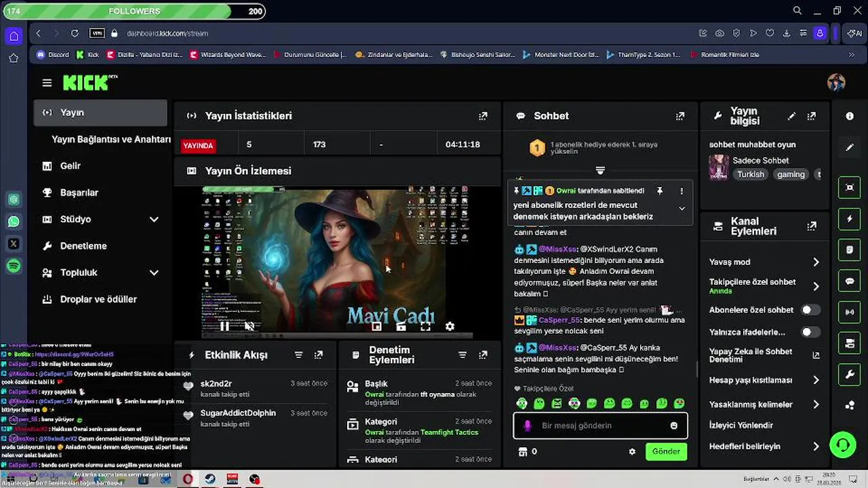The height and width of the screenshot is (488, 868).
Task: Open chat settings gear icon
Action: tap(632, 451)
